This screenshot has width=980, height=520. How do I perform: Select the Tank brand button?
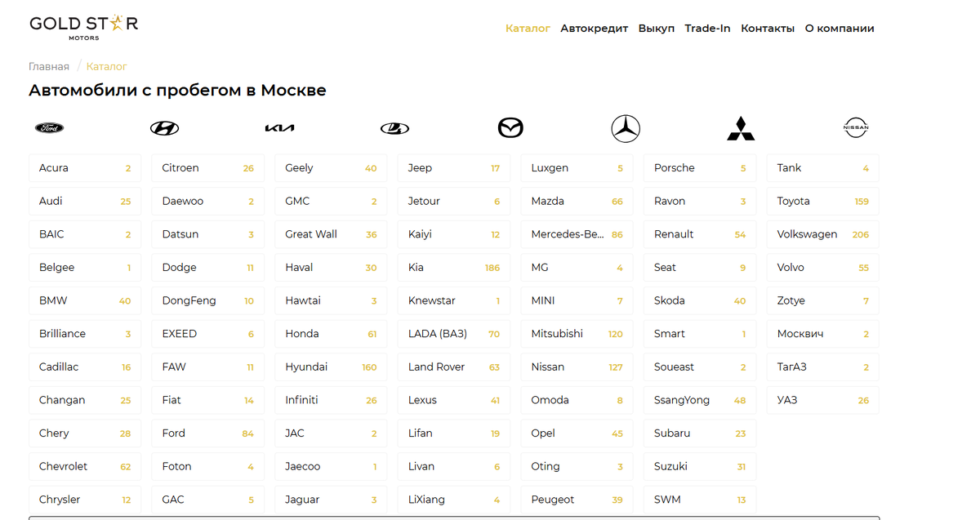click(823, 168)
